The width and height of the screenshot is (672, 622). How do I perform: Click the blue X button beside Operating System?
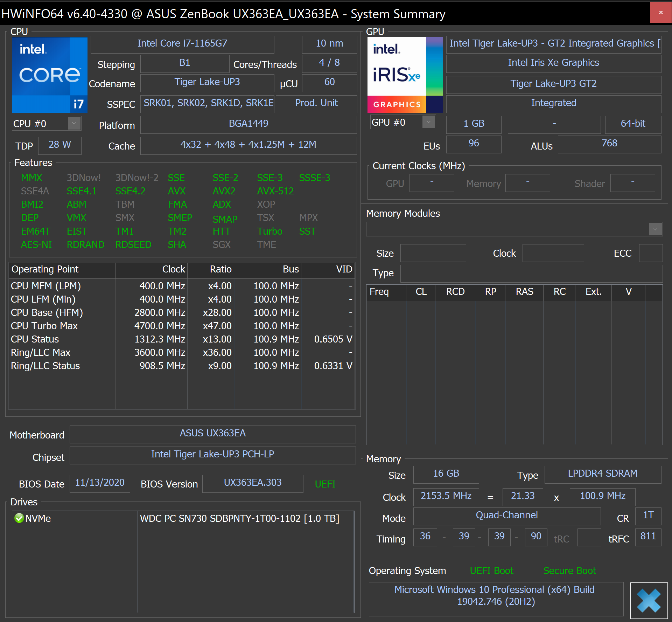(x=649, y=600)
